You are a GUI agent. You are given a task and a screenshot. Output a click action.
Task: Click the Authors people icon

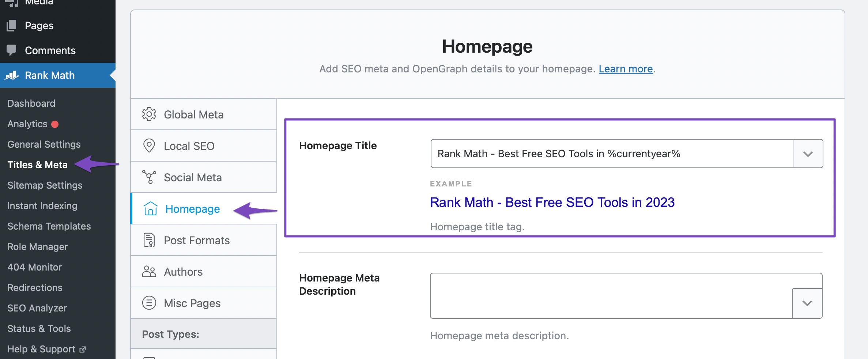click(149, 272)
